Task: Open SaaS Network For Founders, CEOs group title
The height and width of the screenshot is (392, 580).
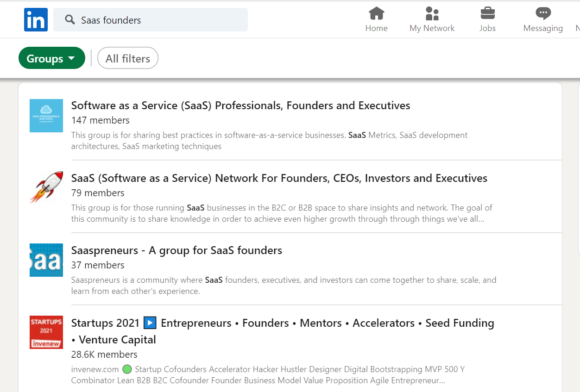Action: point(279,178)
